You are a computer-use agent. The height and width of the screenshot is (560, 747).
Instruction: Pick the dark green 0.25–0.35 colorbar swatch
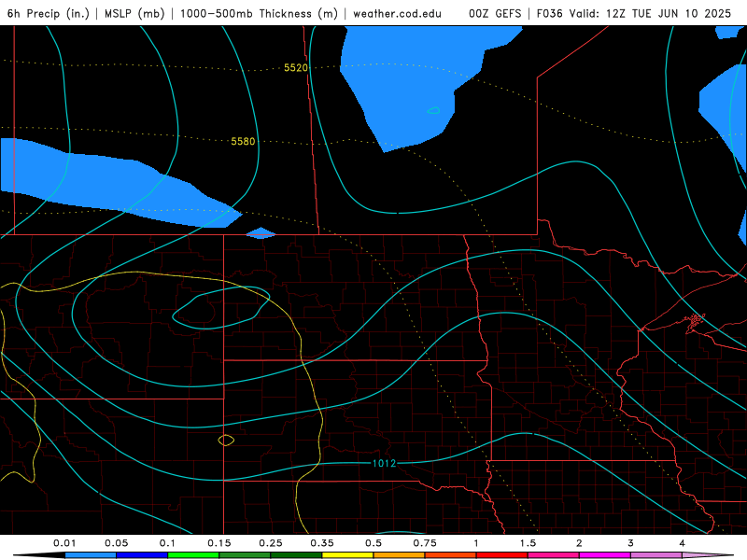(296, 555)
